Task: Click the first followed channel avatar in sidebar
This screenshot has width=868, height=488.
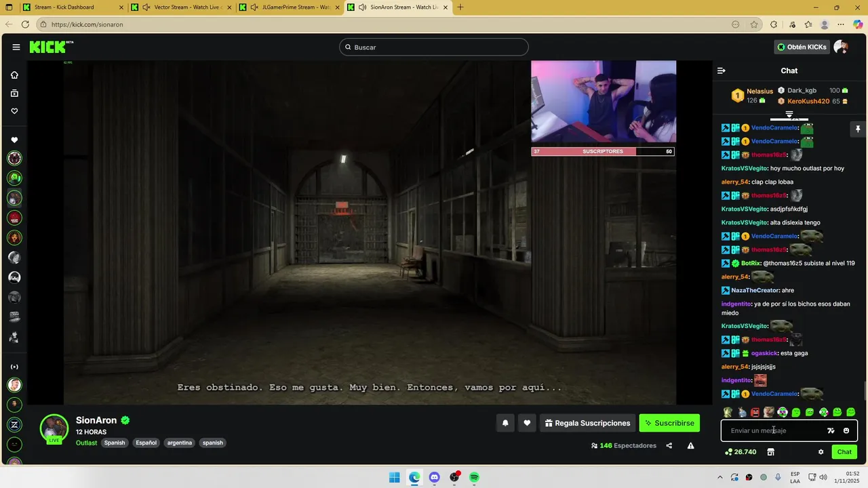Action: pyautogui.click(x=14, y=159)
